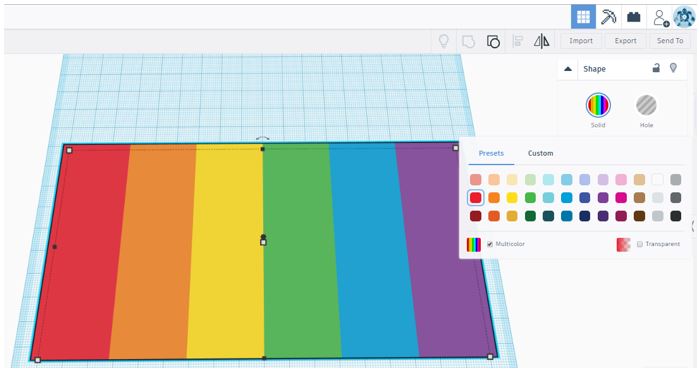Click the Mirror tool icon

click(x=542, y=41)
